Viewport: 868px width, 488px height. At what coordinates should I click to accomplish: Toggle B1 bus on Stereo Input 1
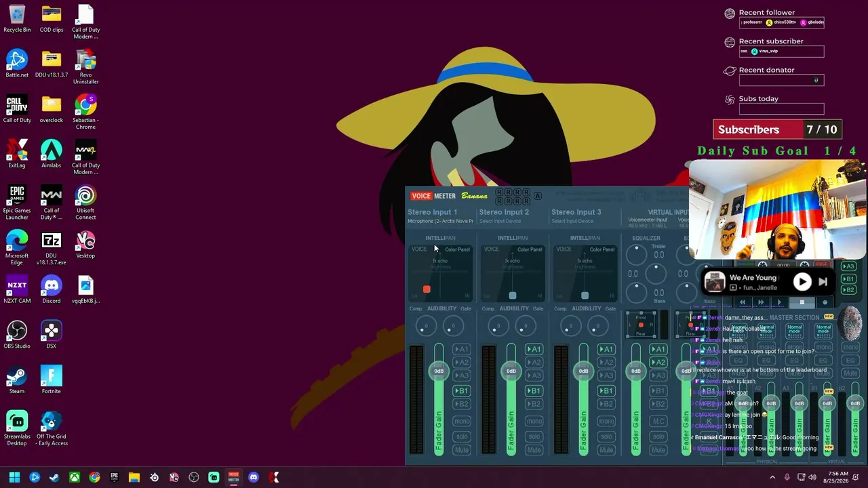(x=461, y=391)
